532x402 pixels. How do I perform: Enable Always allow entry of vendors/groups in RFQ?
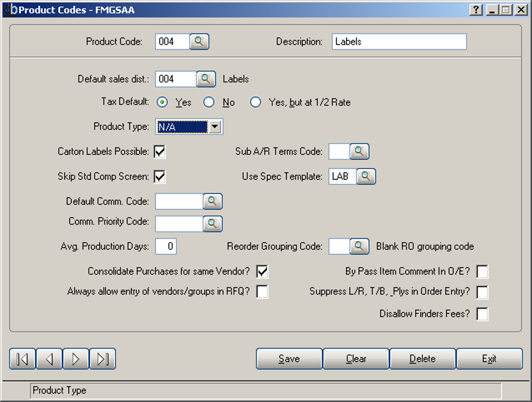[262, 292]
